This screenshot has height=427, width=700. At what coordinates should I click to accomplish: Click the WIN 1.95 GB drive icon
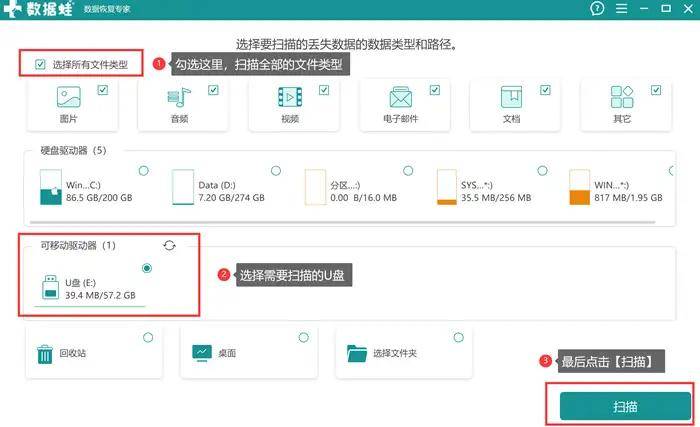[x=579, y=187]
